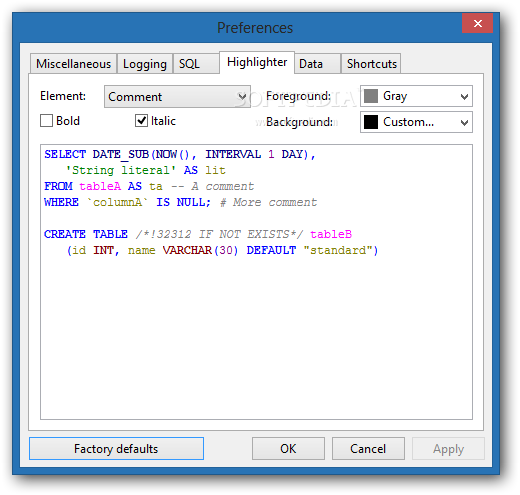Click the Cancel button
The width and height of the screenshot is (520, 495).
[368, 449]
